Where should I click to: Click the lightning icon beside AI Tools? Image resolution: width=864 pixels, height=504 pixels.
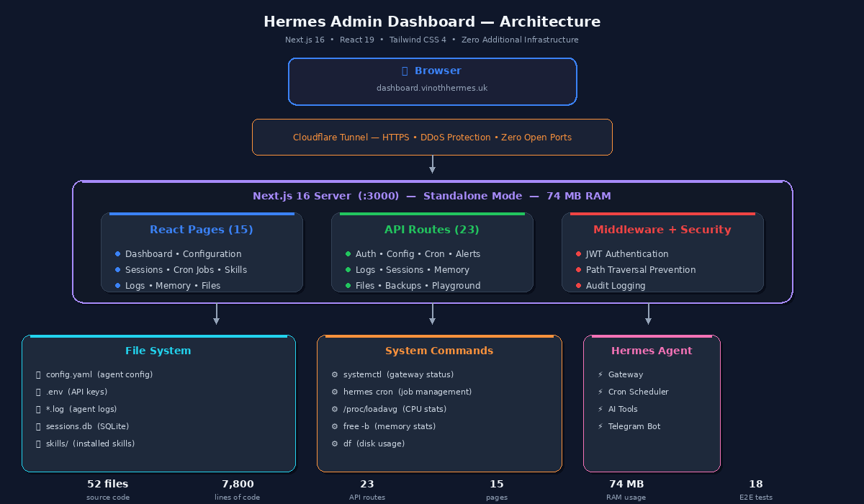click(600, 409)
